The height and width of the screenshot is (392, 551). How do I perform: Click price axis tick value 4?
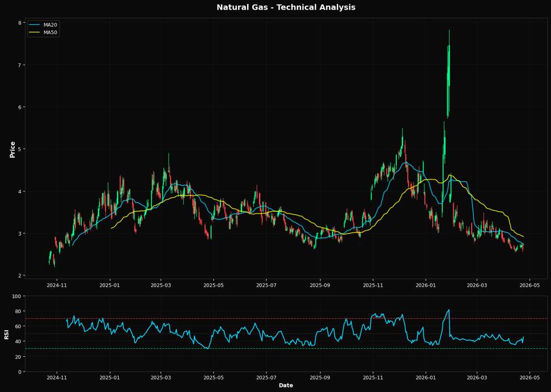point(20,191)
